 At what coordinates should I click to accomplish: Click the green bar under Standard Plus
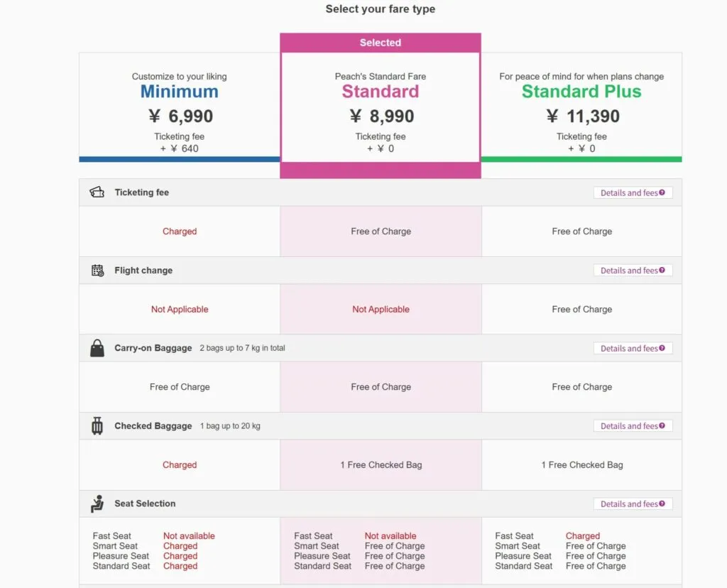581,159
